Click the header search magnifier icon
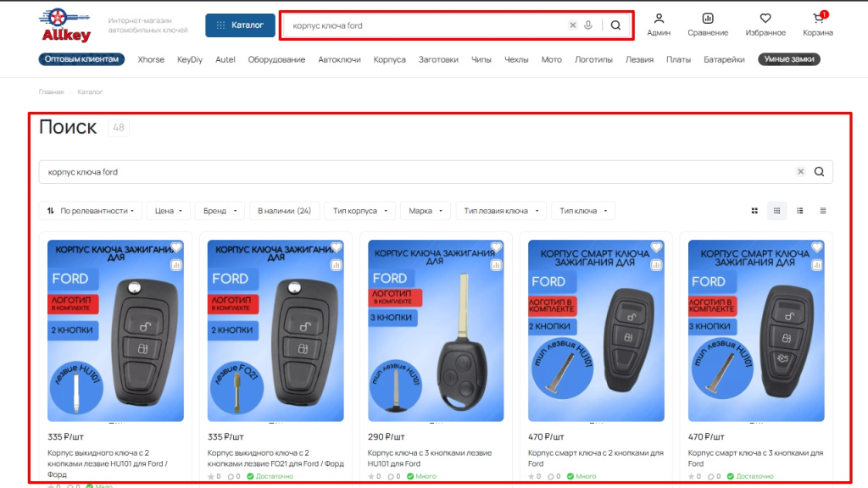The height and width of the screenshot is (488, 868). coord(615,25)
